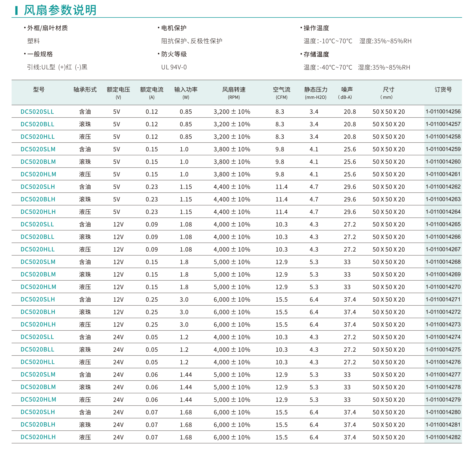Click 24V voltage in order 1-0110014274 row
Screen dimensions: 476x455
(x=118, y=337)
